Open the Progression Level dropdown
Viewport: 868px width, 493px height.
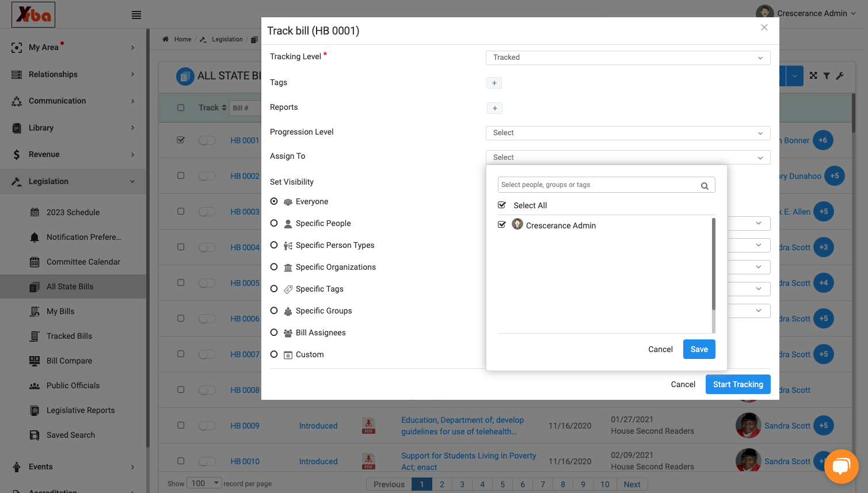click(628, 133)
